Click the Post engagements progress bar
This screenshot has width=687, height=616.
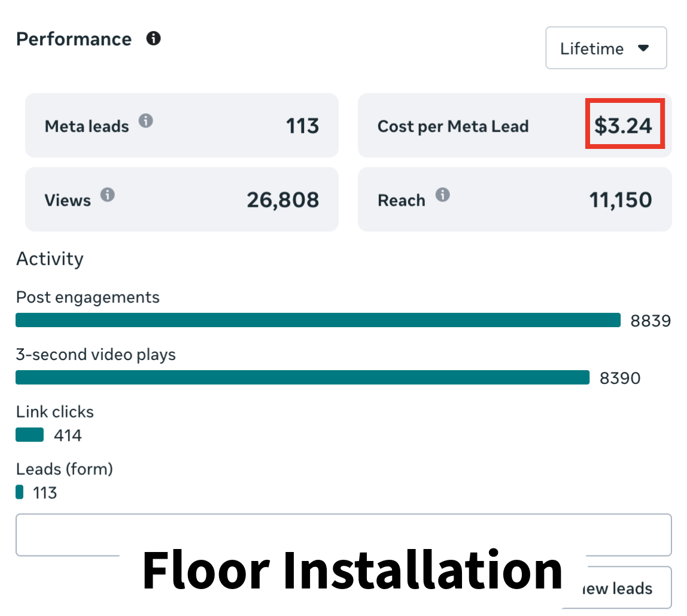[x=317, y=320]
